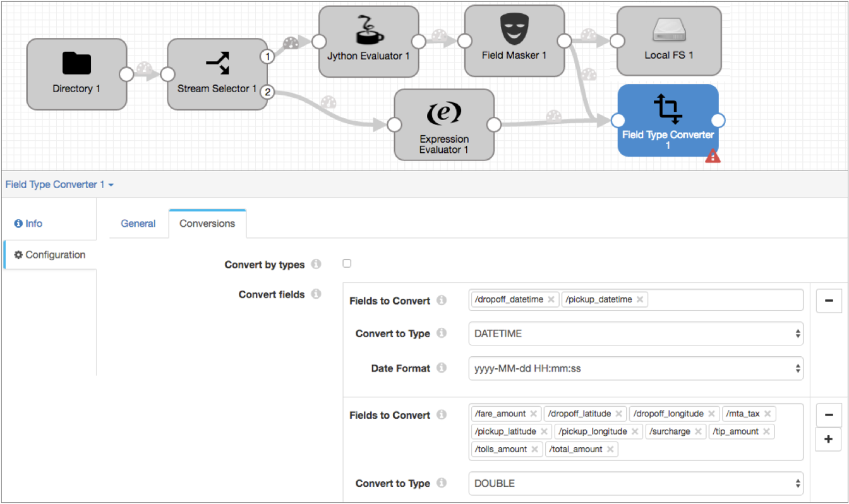Click the red warning triangle on Field Type Converter
Screen dimensions: 849x504
tap(713, 157)
